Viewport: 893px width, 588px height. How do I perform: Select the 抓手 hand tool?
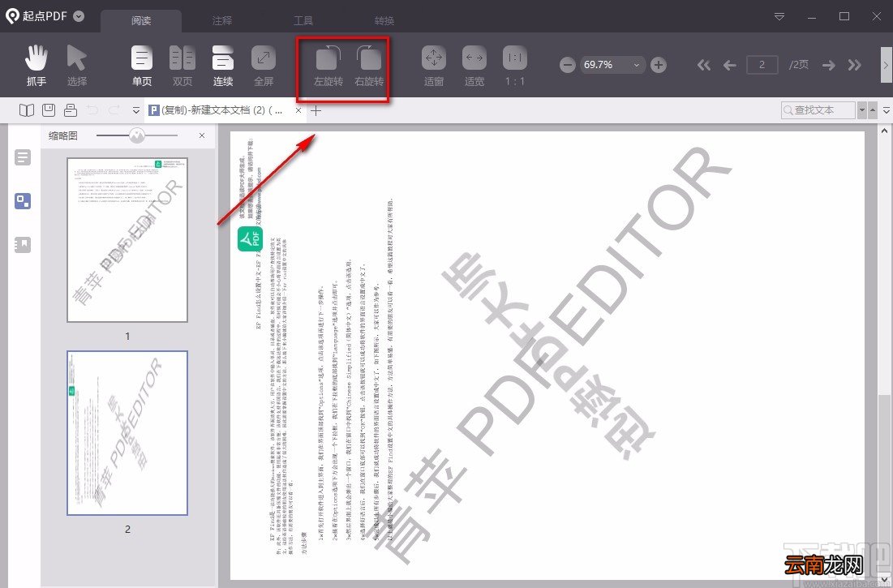point(36,66)
